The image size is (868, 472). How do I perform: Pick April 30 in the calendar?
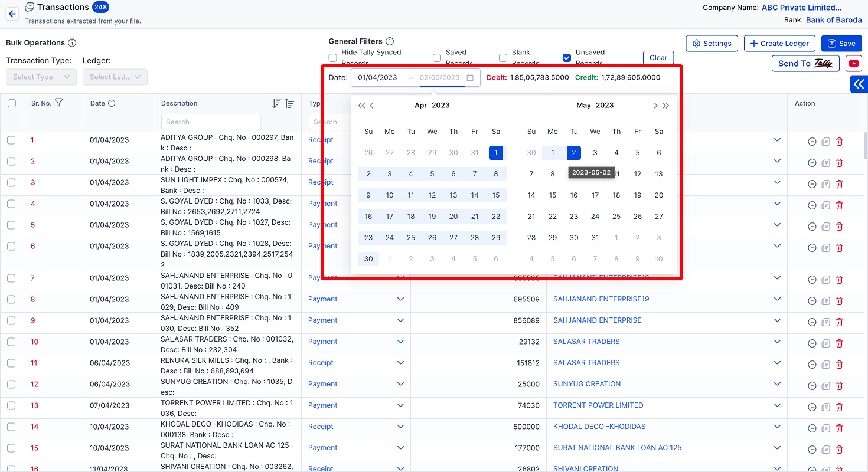coord(368,259)
